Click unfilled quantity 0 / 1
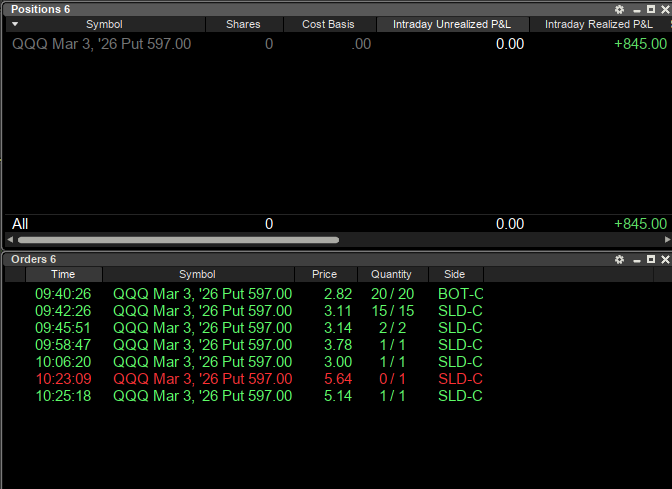The height and width of the screenshot is (489, 672). (x=393, y=379)
